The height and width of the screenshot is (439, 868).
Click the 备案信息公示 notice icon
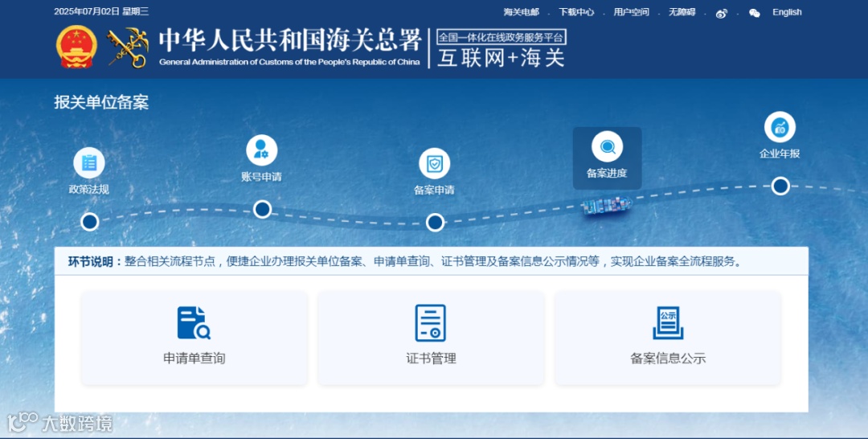point(668,322)
